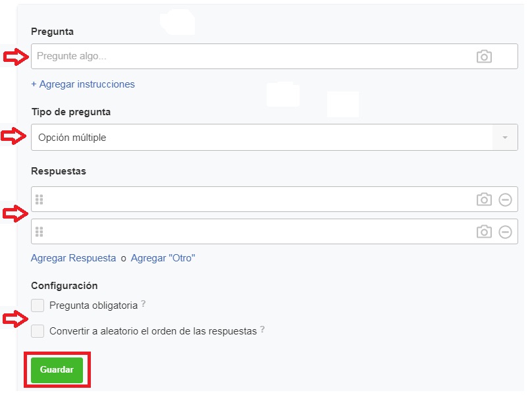Click the Pregunta heading label
Image resolution: width=532 pixels, height=397 pixels.
52,32
